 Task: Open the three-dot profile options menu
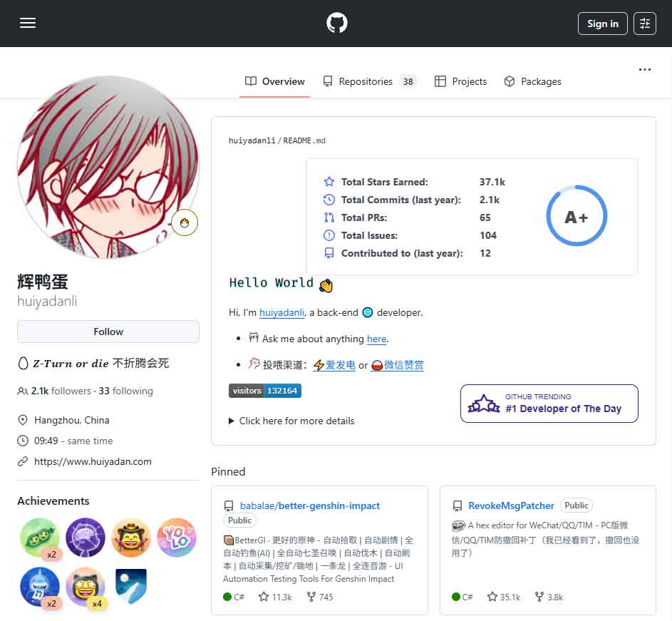point(644,70)
